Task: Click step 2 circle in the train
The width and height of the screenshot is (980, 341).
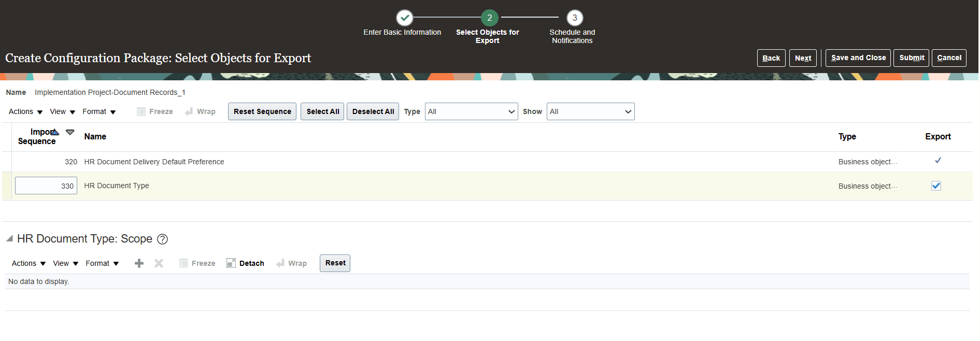Action: pyautogui.click(x=489, y=18)
